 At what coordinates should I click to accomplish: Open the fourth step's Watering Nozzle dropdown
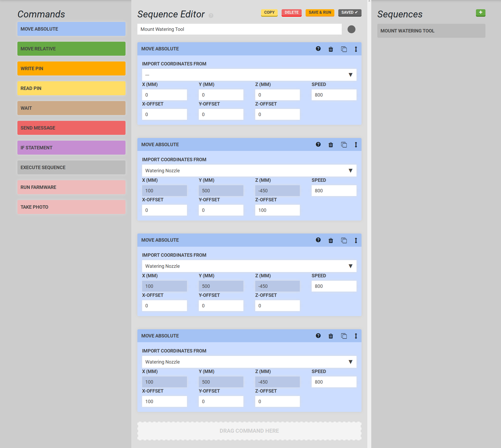(x=249, y=362)
